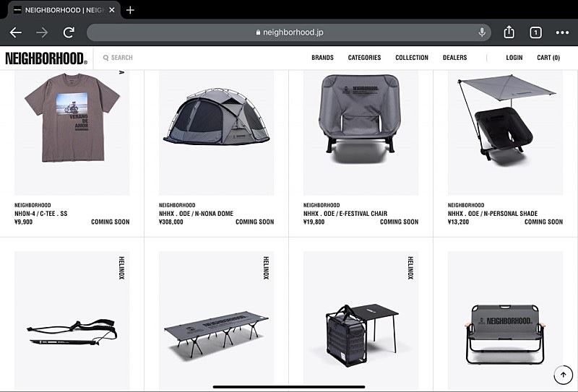The image size is (578, 392).
Task: Click LOGIN in the header
Action: pos(514,58)
